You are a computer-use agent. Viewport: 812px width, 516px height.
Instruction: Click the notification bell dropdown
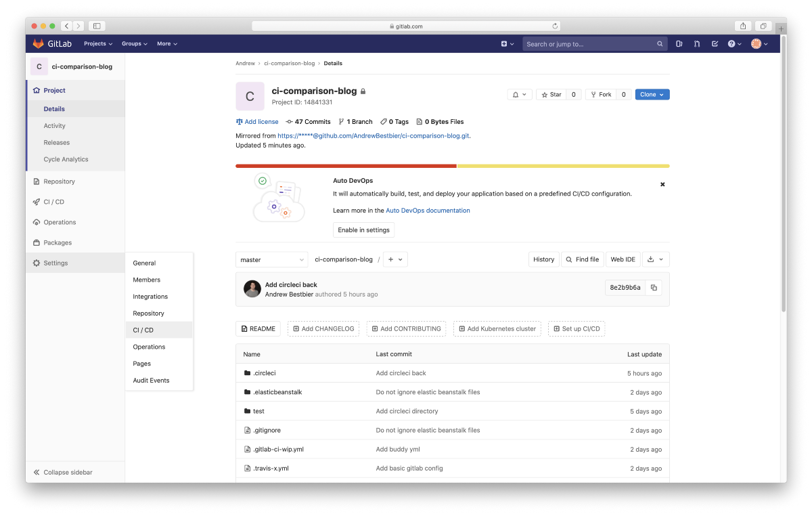coord(520,95)
